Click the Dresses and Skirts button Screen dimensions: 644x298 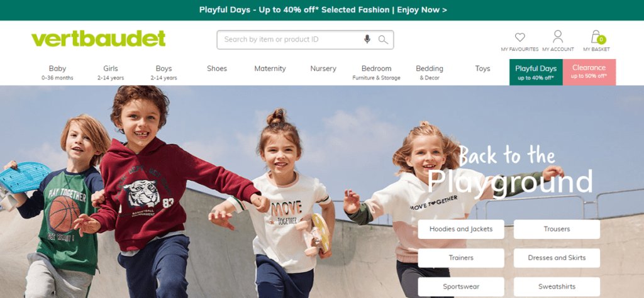(557, 258)
